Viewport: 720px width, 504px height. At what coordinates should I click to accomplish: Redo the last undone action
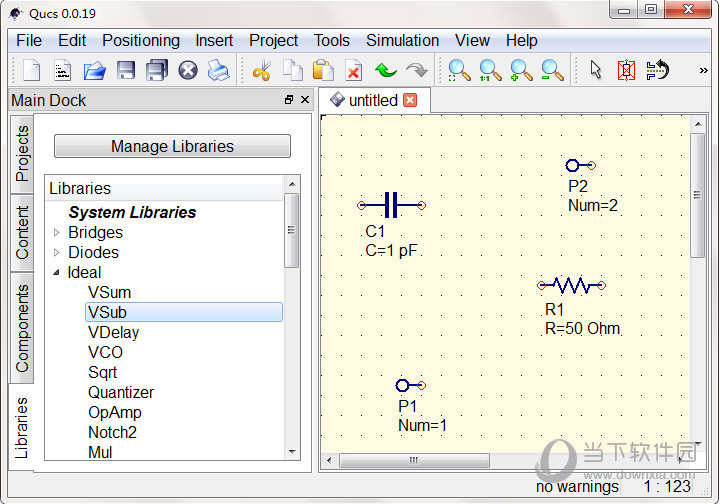[416, 71]
